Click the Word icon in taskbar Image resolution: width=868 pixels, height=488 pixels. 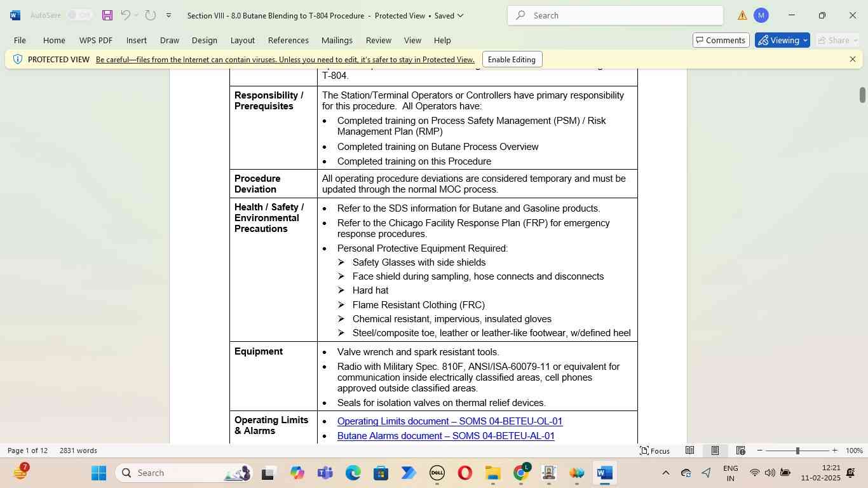[x=605, y=473]
